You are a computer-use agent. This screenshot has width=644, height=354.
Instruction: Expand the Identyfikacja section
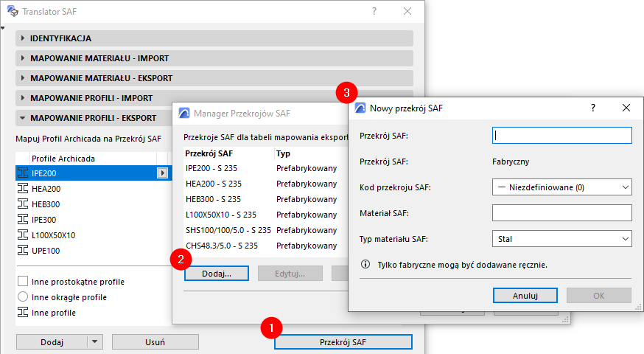pos(22,38)
